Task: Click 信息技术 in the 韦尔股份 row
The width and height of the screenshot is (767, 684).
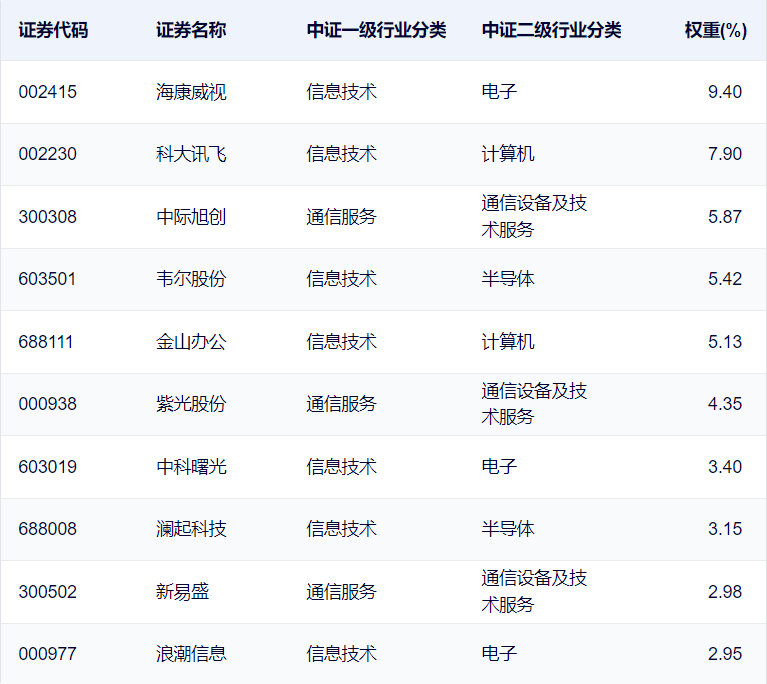Action: [x=341, y=279]
